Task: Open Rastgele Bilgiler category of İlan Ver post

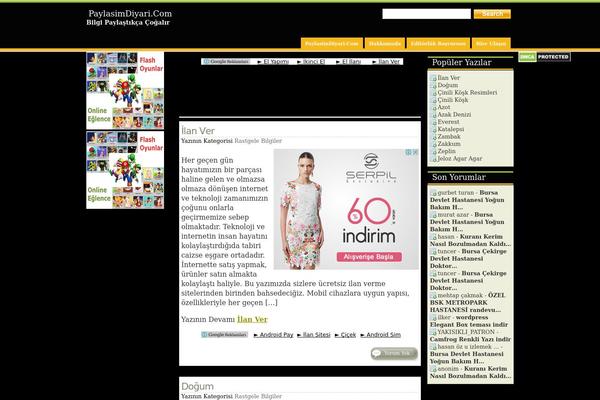Action: pos(258,141)
